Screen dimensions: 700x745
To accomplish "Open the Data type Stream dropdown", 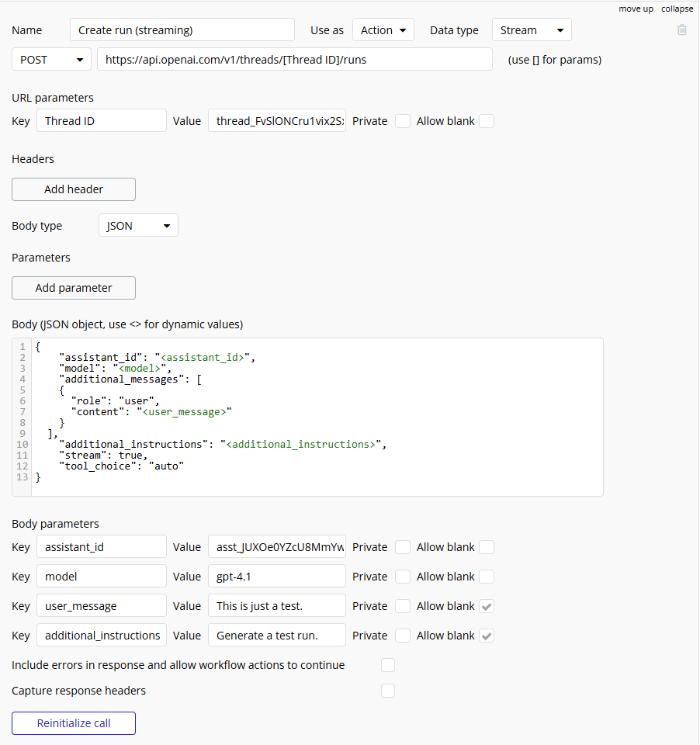I will (532, 30).
